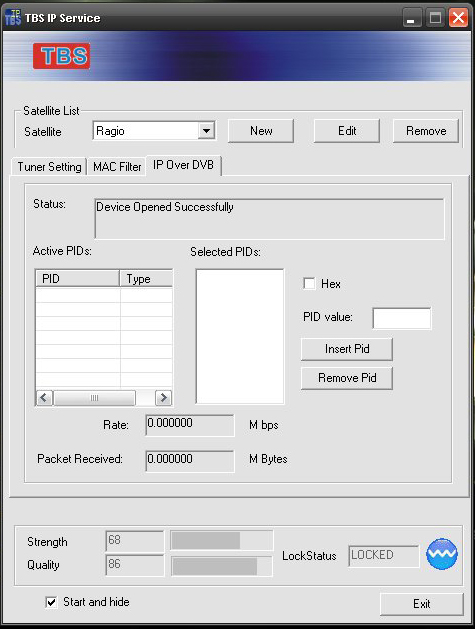475x629 pixels.
Task: Select the IP Over DVB tab
Action: click(183, 165)
